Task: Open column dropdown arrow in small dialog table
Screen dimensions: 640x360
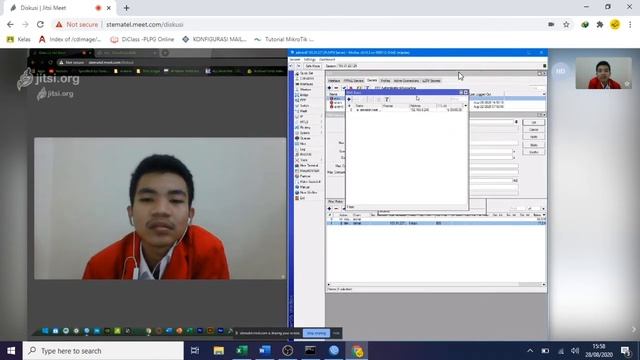Action: [465, 106]
